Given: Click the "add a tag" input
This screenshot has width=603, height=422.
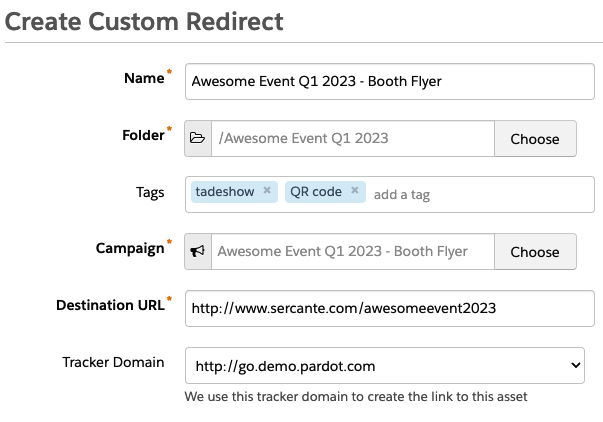Looking at the screenshot, I should 402,194.
